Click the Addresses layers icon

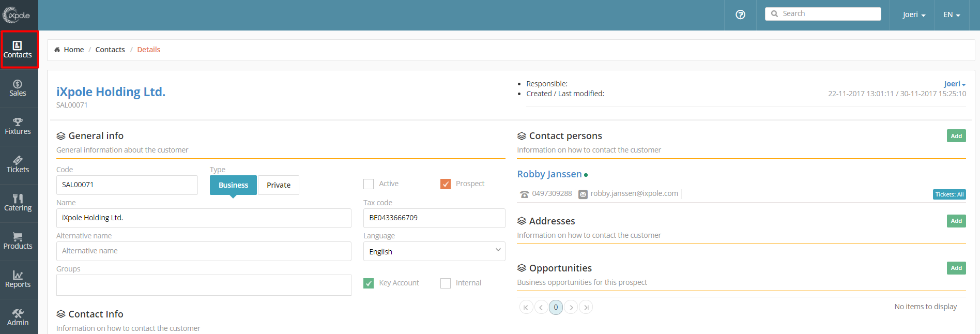coord(522,221)
